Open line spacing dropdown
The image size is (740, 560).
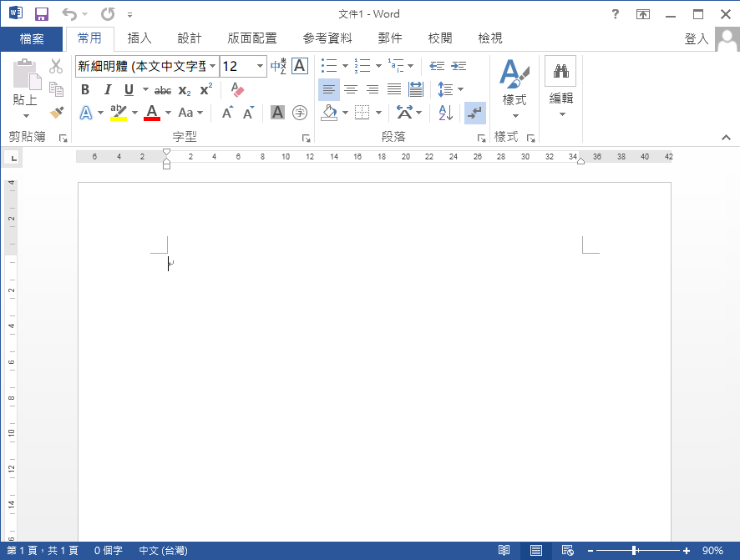[x=451, y=89]
